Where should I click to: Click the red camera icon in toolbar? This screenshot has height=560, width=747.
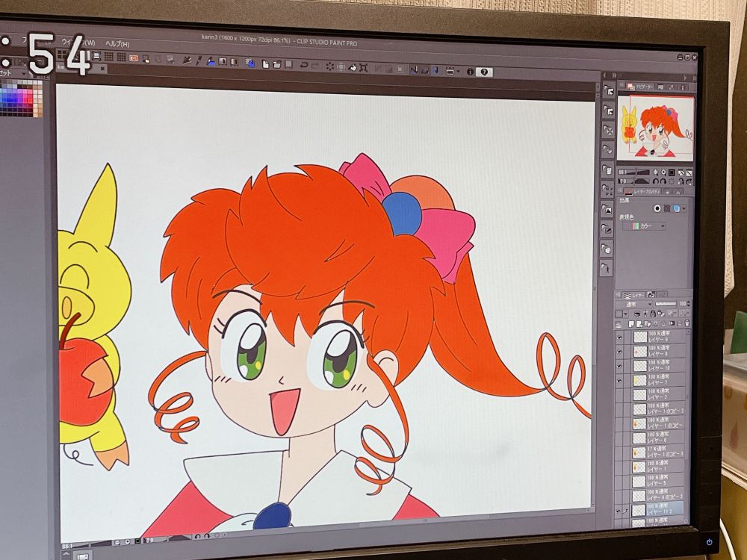pyautogui.click(x=134, y=58)
